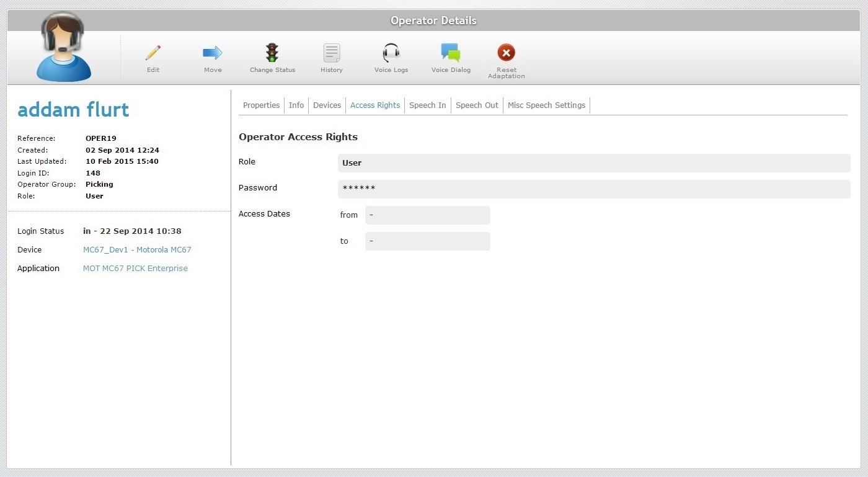The width and height of the screenshot is (868, 477).
Task: Click the Access Dates from field
Action: pyautogui.click(x=428, y=215)
